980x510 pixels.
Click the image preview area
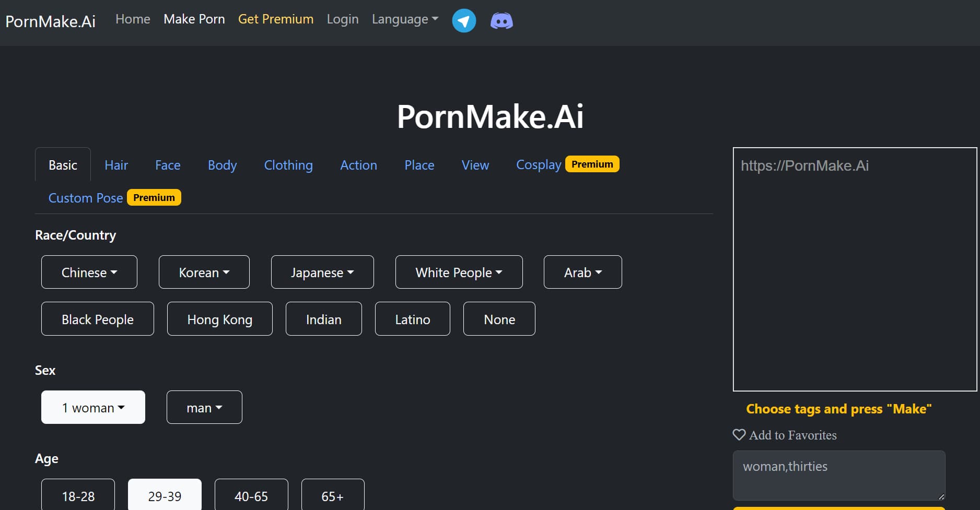(x=855, y=269)
